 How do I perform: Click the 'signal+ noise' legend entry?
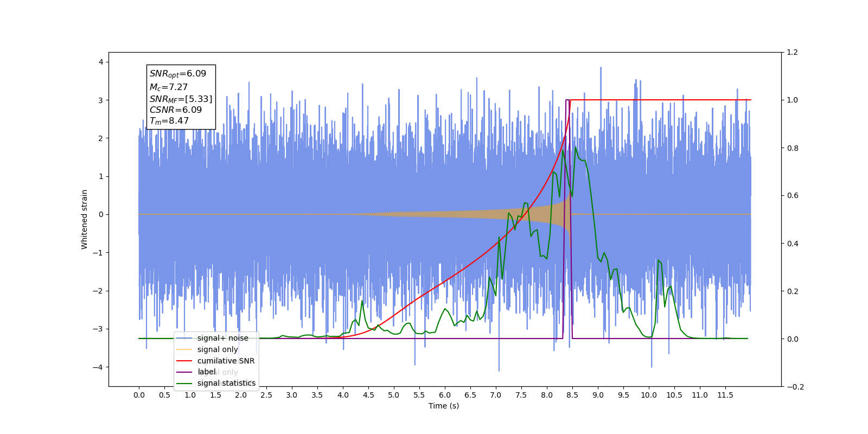click(x=223, y=338)
